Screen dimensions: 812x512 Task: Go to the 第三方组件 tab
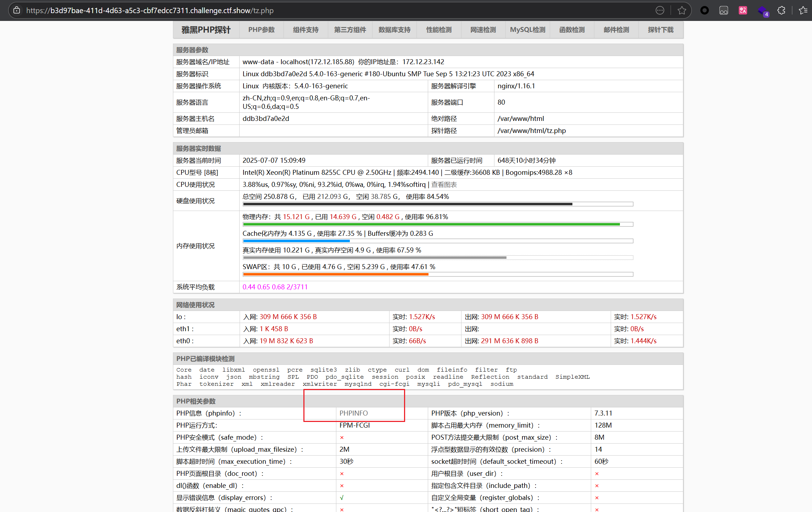click(350, 30)
